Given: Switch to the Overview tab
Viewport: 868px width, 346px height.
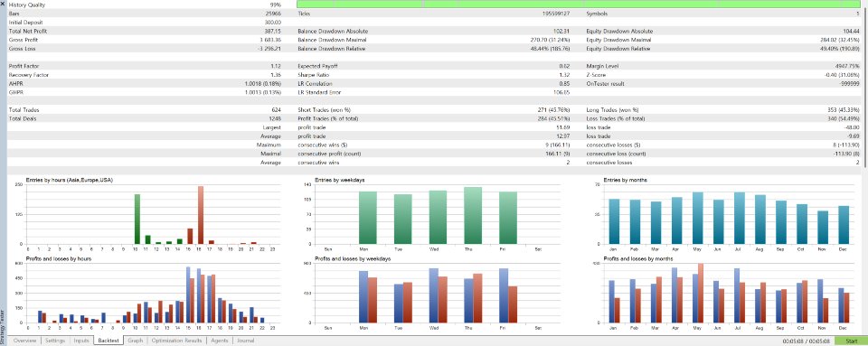Looking at the screenshot, I should click(25, 341).
